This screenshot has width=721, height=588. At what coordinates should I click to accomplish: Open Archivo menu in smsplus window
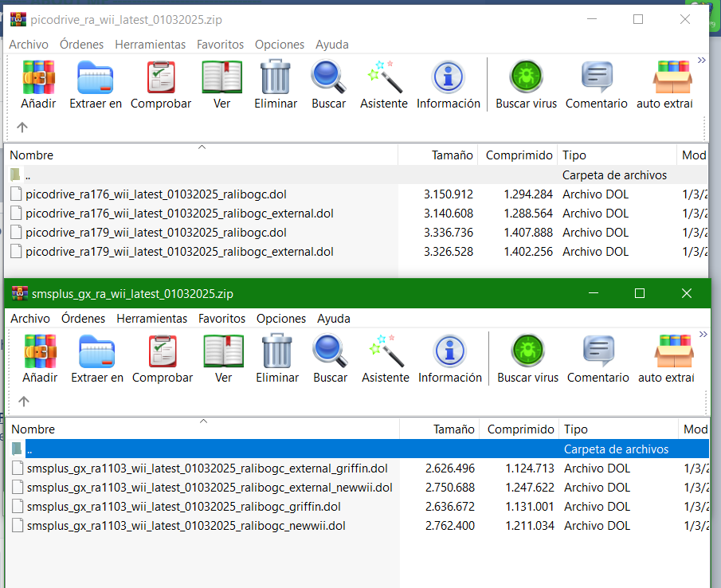point(30,319)
